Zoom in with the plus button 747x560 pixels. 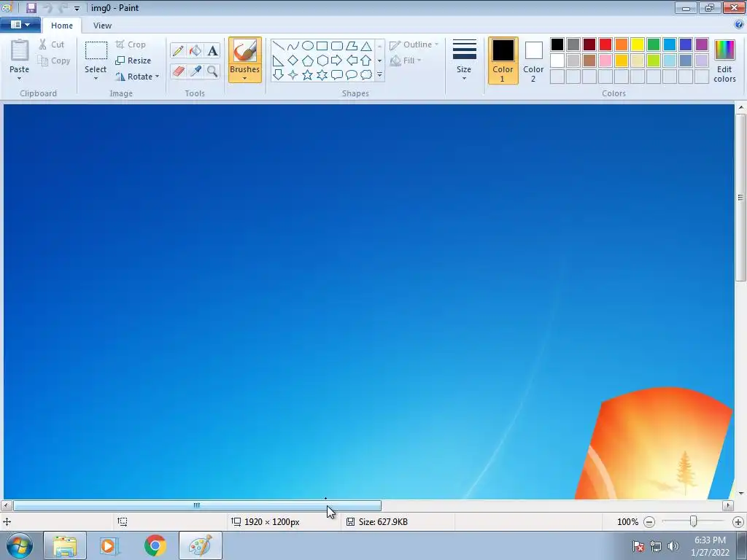(x=738, y=522)
